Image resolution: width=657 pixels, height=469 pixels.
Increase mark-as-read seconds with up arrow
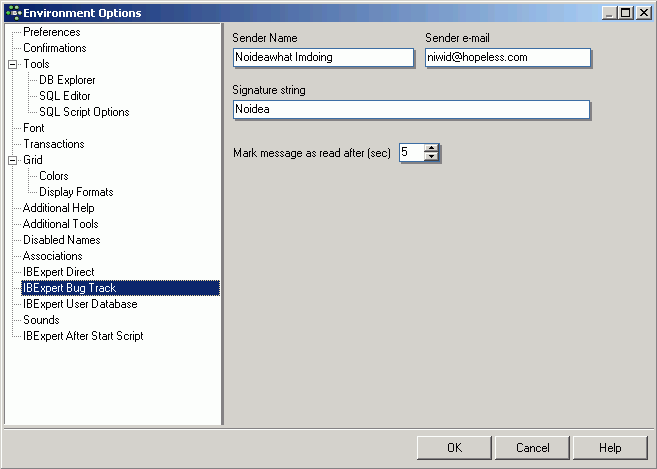tap(431, 148)
